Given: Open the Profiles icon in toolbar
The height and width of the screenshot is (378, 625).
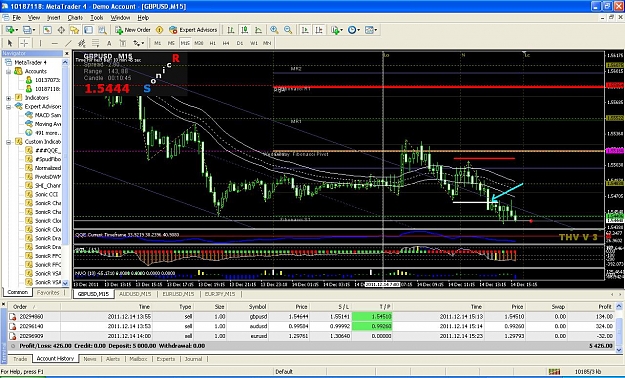Looking at the screenshot, I should coord(27,30).
